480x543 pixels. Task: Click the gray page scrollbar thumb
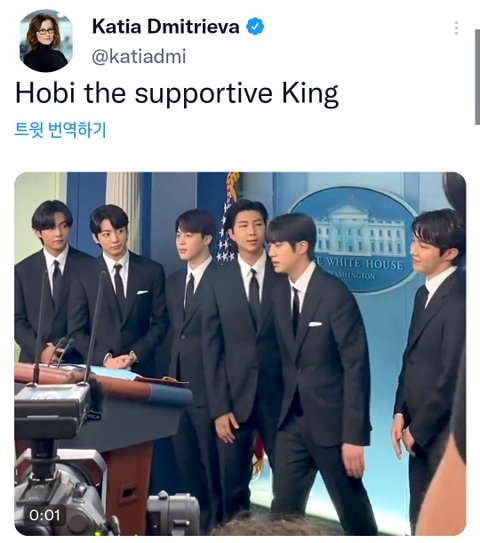(477, 77)
